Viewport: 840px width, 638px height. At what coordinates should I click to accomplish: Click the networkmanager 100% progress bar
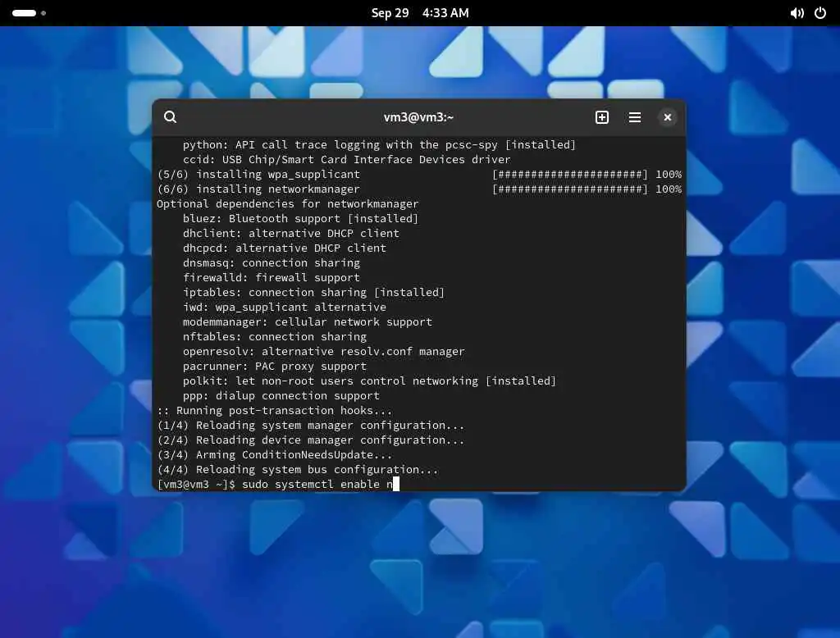point(587,189)
